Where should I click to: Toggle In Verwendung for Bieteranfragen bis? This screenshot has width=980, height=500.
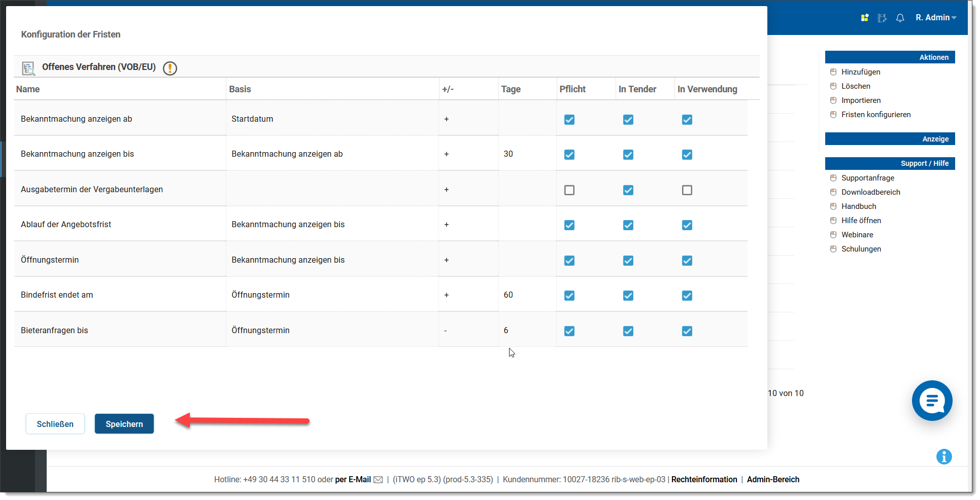(687, 331)
